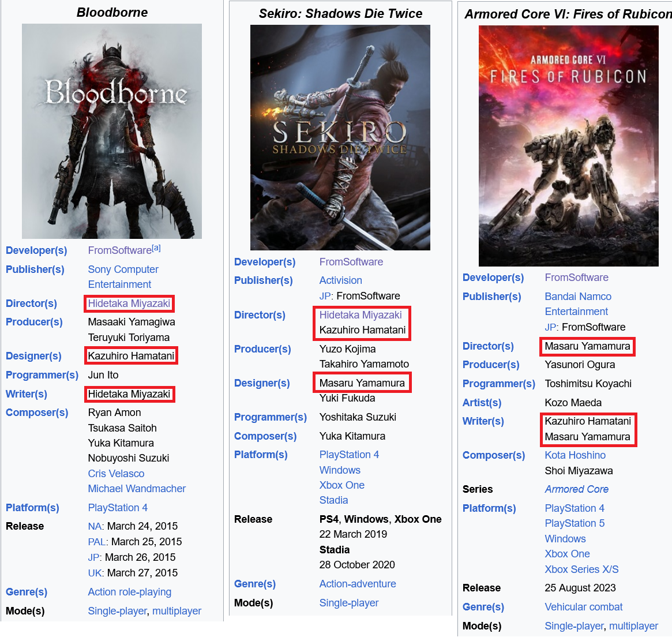Click JP link in Sekiro Publisher row
This screenshot has height=641, width=672.
(325, 297)
